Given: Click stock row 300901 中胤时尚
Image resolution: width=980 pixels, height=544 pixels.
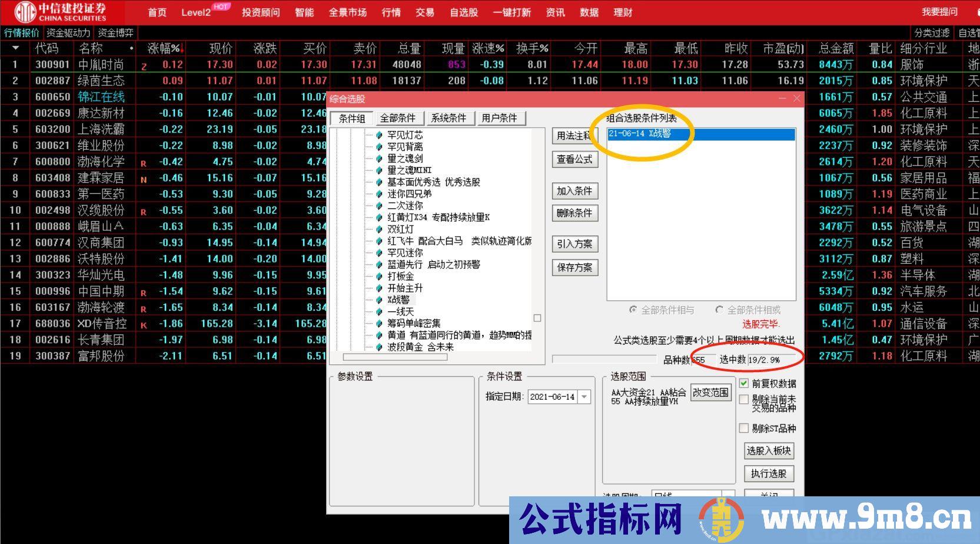Looking at the screenshot, I should [x=490, y=64].
